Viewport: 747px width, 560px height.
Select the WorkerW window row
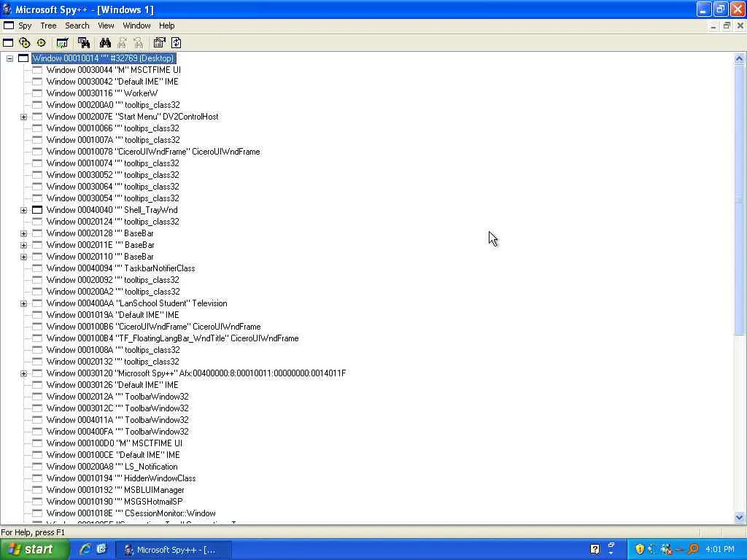pyautogui.click(x=102, y=93)
